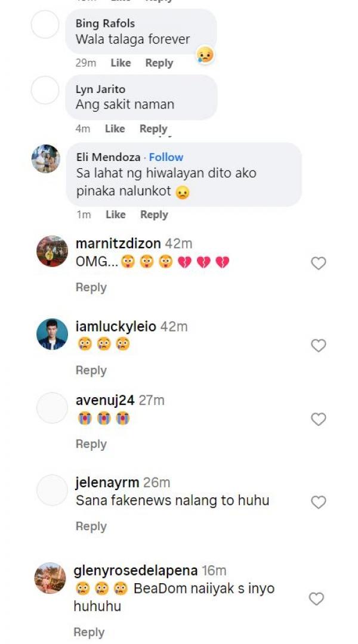Screen dimensions: 358x644
Task: Reply to jelenayrm's fakenews comment
Action: coord(91,527)
